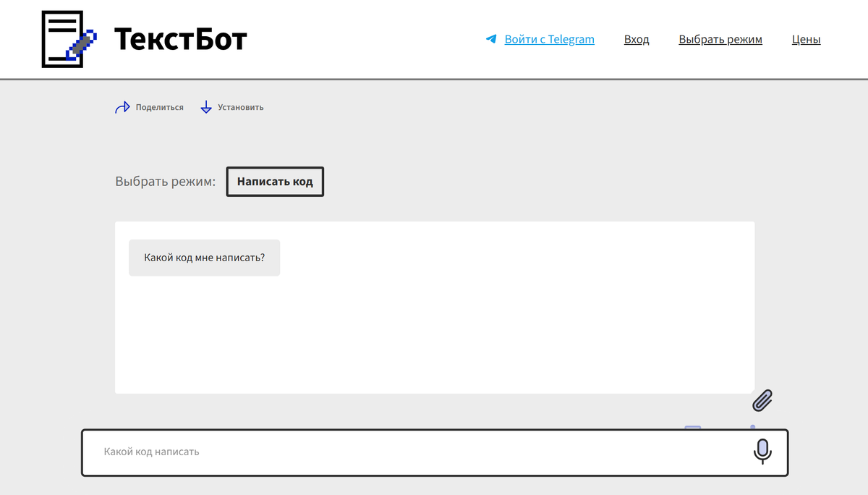Click the Установить text label

241,107
